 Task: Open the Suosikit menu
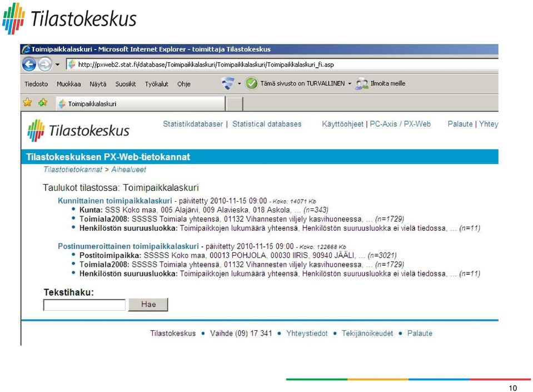(x=126, y=84)
